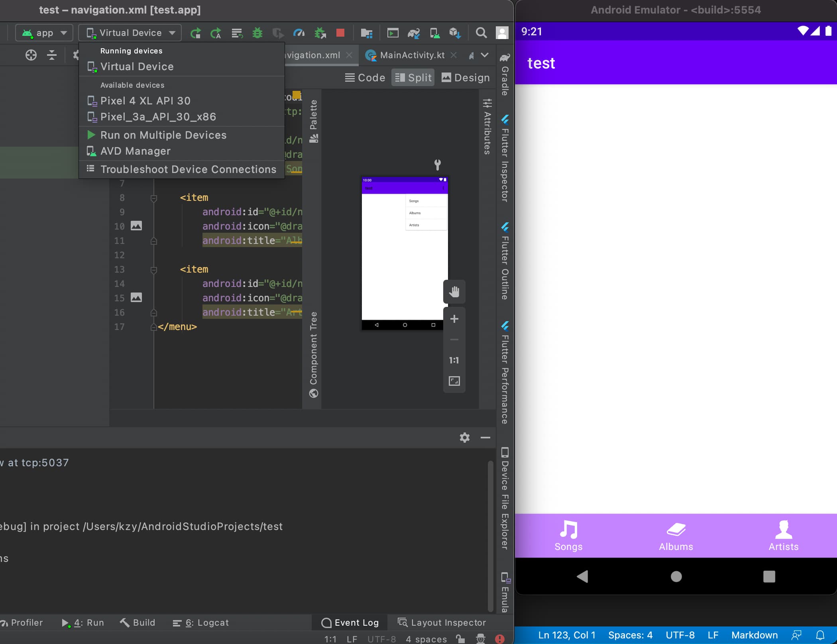The image size is (837, 644).
Task: Open AVD Manager toolbar icon
Action: point(434,33)
